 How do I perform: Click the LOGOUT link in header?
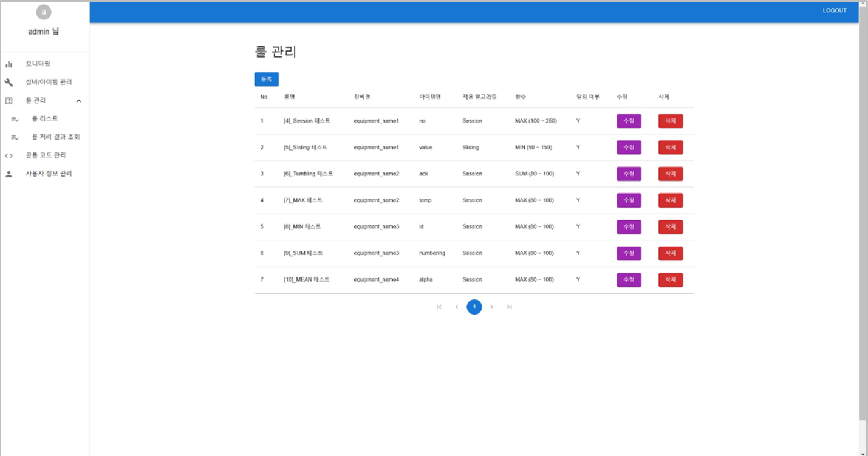coord(835,10)
